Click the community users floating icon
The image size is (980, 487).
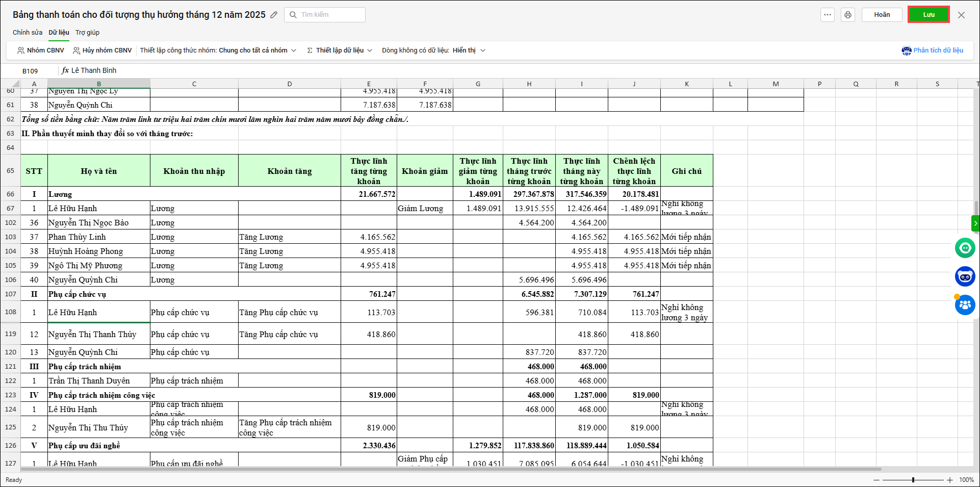[965, 305]
